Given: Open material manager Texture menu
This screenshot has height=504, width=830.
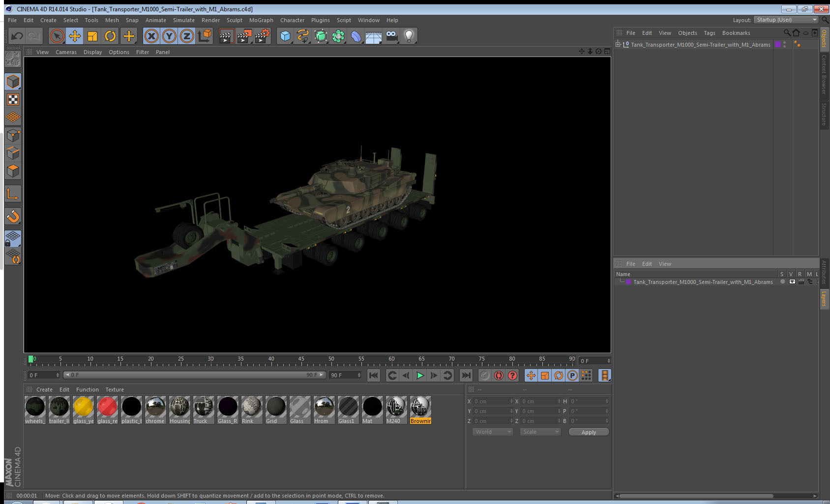Looking at the screenshot, I should 115,390.
